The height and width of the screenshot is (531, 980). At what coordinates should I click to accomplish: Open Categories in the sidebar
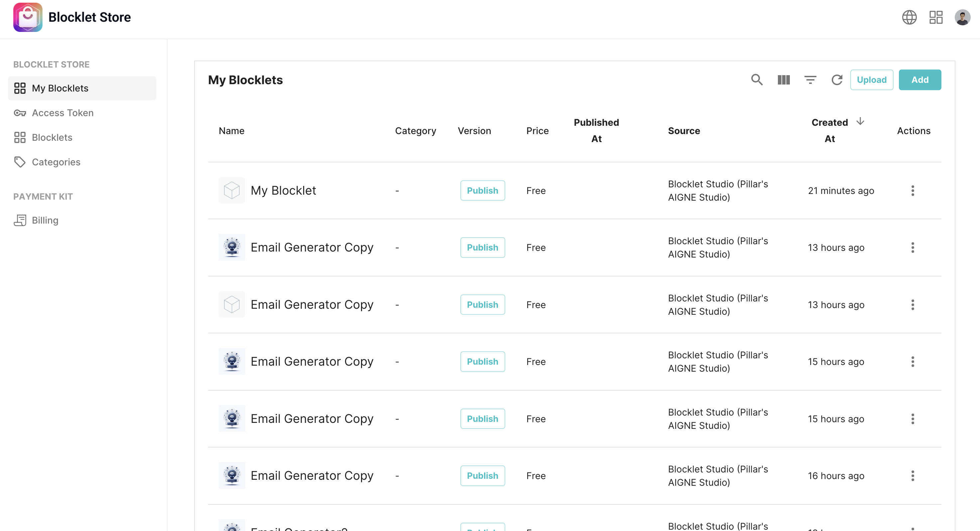pyautogui.click(x=56, y=162)
